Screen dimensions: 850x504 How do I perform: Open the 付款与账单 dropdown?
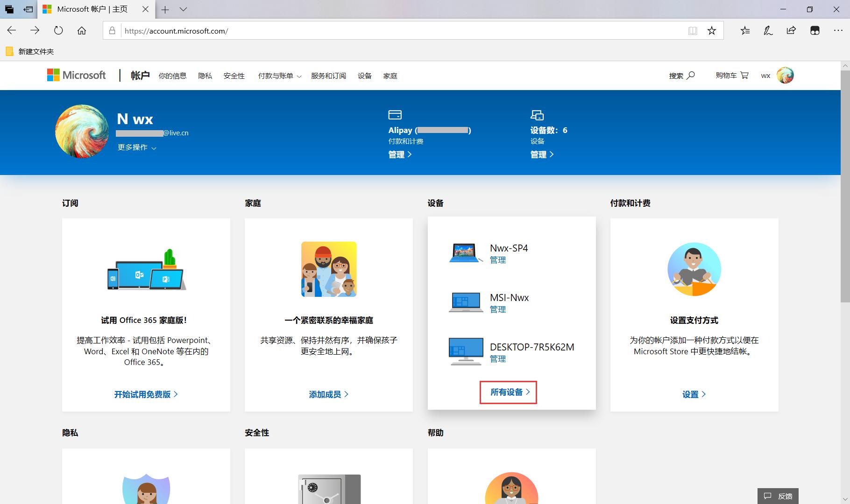[279, 76]
